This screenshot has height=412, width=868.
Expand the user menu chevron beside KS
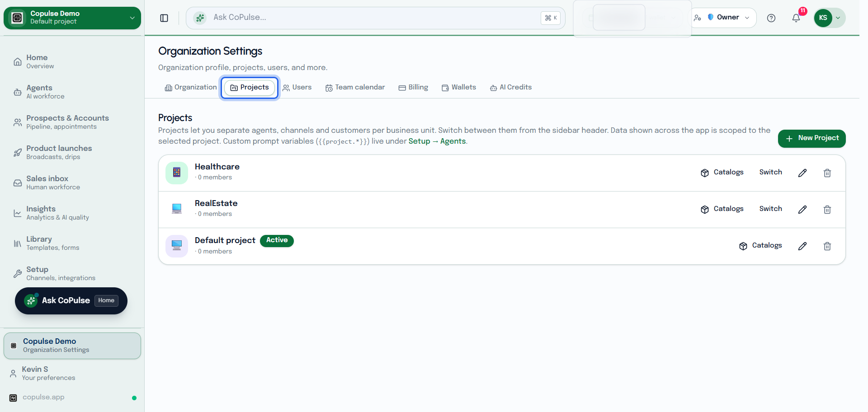click(838, 18)
